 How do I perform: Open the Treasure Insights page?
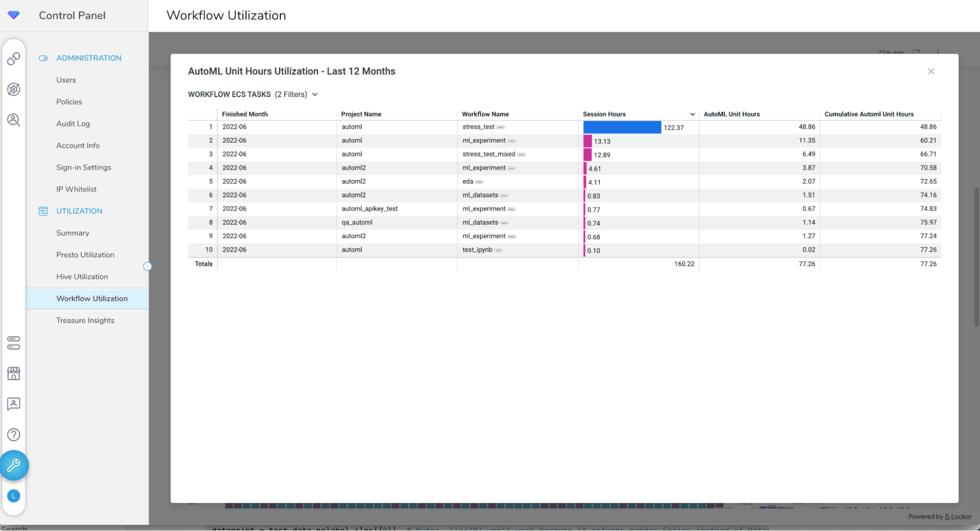(x=85, y=320)
